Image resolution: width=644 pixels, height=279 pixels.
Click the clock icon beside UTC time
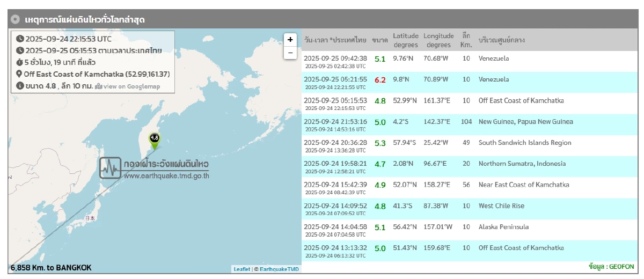point(20,39)
